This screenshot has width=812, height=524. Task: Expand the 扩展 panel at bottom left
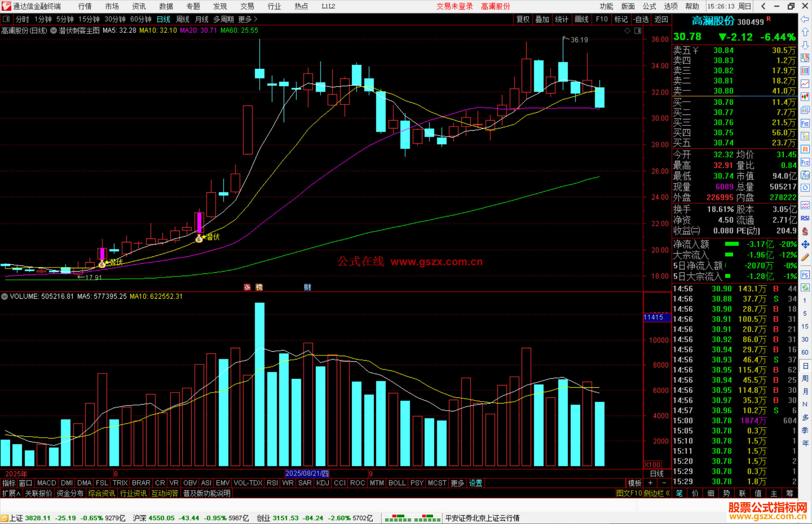click(11, 493)
